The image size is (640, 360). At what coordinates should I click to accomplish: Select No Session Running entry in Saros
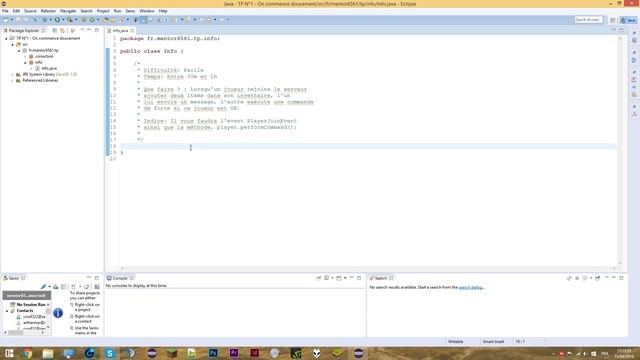(x=28, y=304)
